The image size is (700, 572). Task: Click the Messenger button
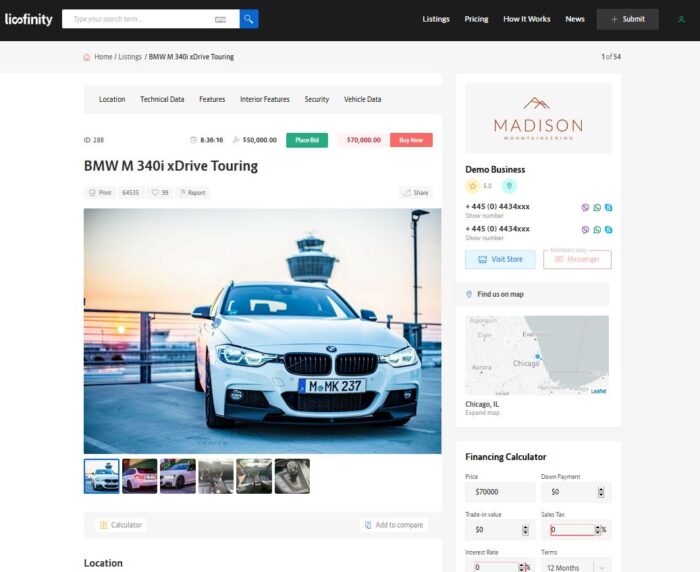point(577,259)
